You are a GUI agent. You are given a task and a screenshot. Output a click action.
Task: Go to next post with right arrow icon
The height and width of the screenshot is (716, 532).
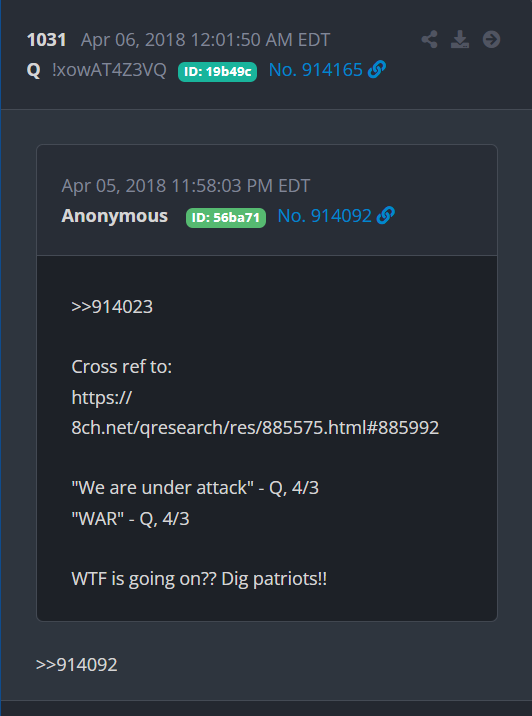[x=491, y=39]
